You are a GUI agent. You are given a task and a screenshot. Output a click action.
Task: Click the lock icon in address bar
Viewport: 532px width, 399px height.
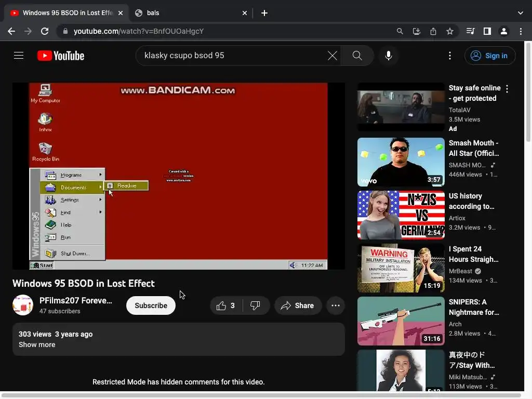65,31
